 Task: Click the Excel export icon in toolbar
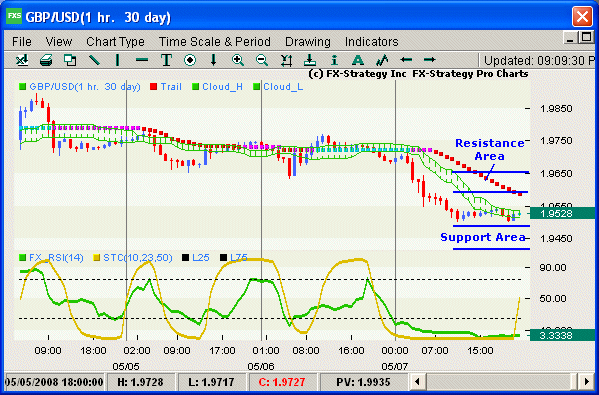point(22,60)
